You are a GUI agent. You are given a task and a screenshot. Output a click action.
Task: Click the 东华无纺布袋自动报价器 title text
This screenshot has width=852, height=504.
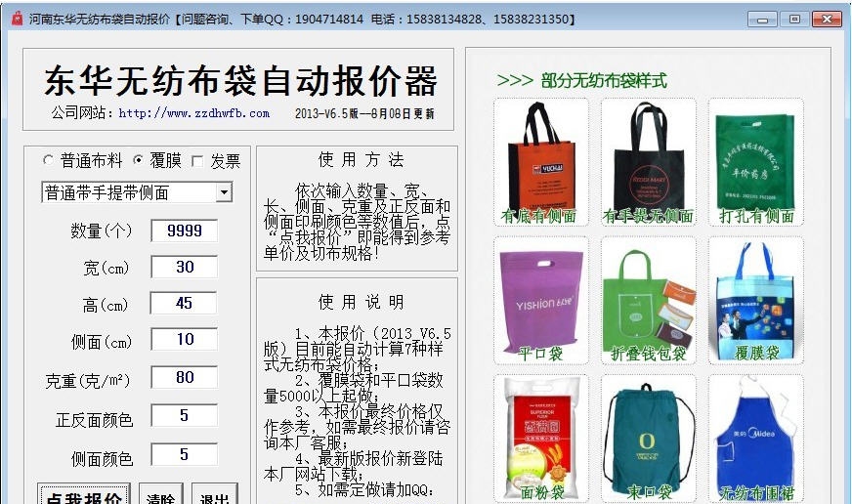(240, 81)
